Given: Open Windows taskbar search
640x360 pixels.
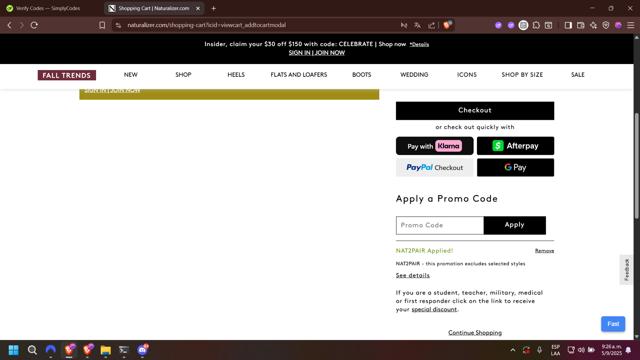Looking at the screenshot, I should coord(32,350).
